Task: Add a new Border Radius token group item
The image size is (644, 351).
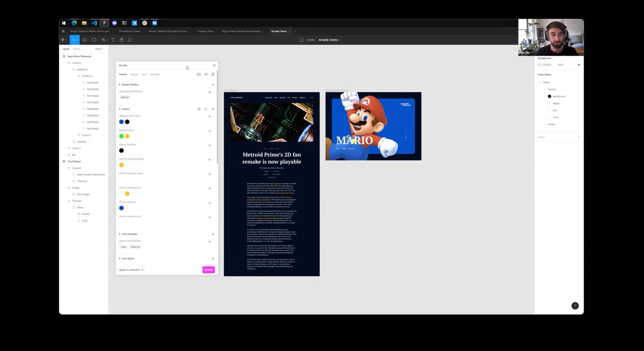Action: click(213, 85)
